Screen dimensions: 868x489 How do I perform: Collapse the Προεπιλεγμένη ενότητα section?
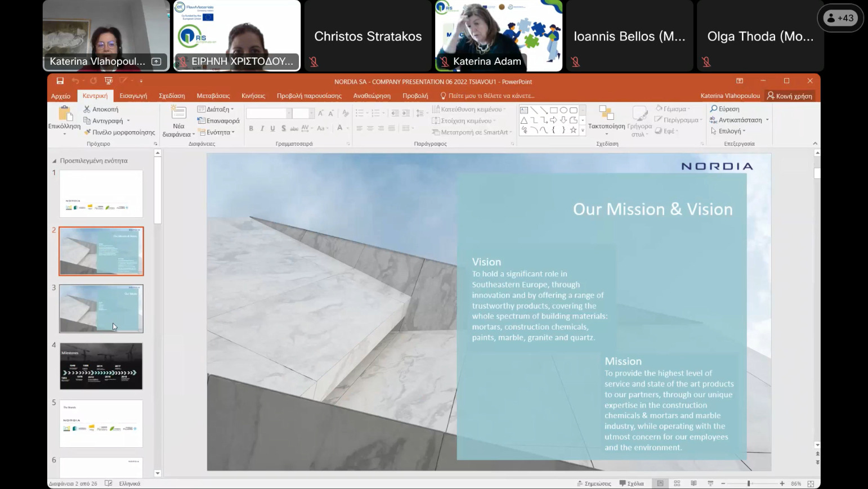coord(55,161)
